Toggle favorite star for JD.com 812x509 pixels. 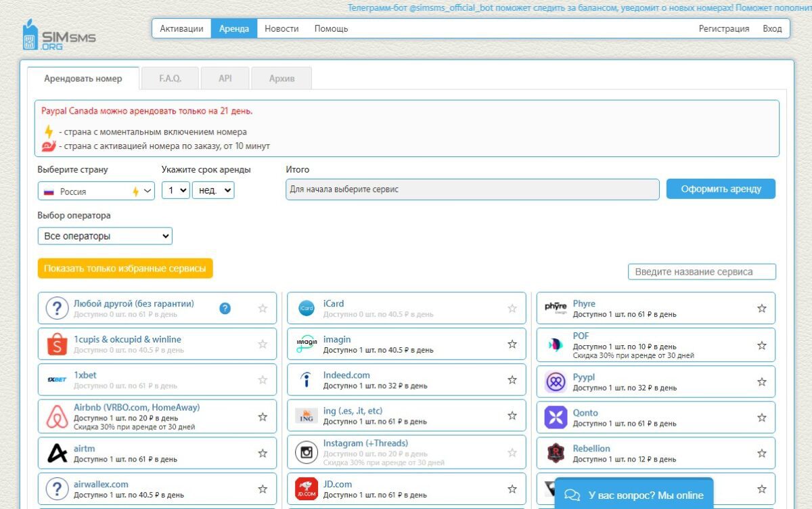point(512,489)
